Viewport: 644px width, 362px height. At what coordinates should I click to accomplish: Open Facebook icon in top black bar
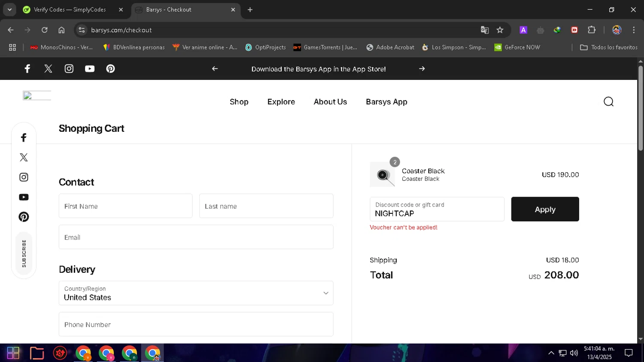(x=27, y=69)
